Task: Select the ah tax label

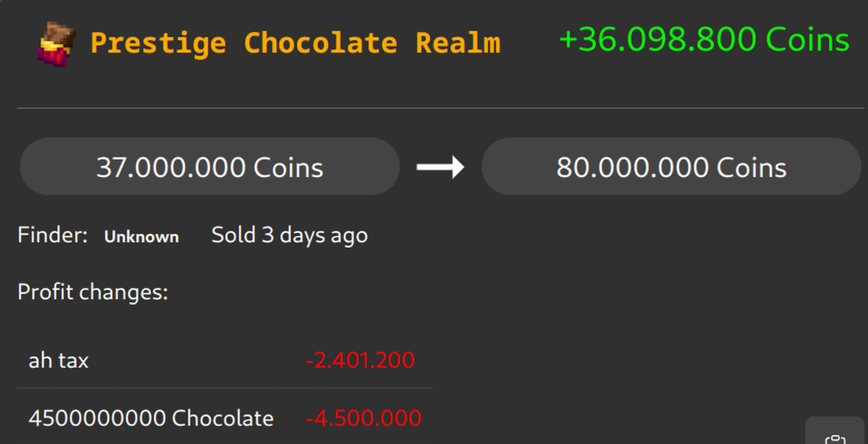Action: click(58, 361)
